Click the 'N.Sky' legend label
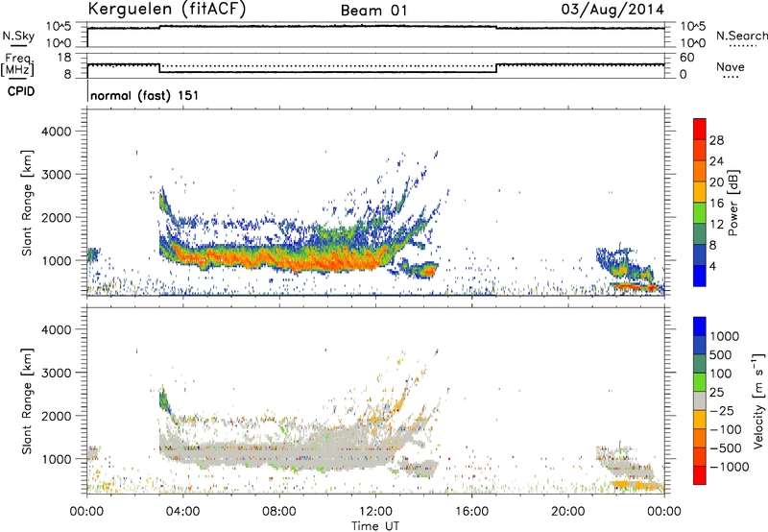Viewport: 768px width, 532px height. (18, 36)
